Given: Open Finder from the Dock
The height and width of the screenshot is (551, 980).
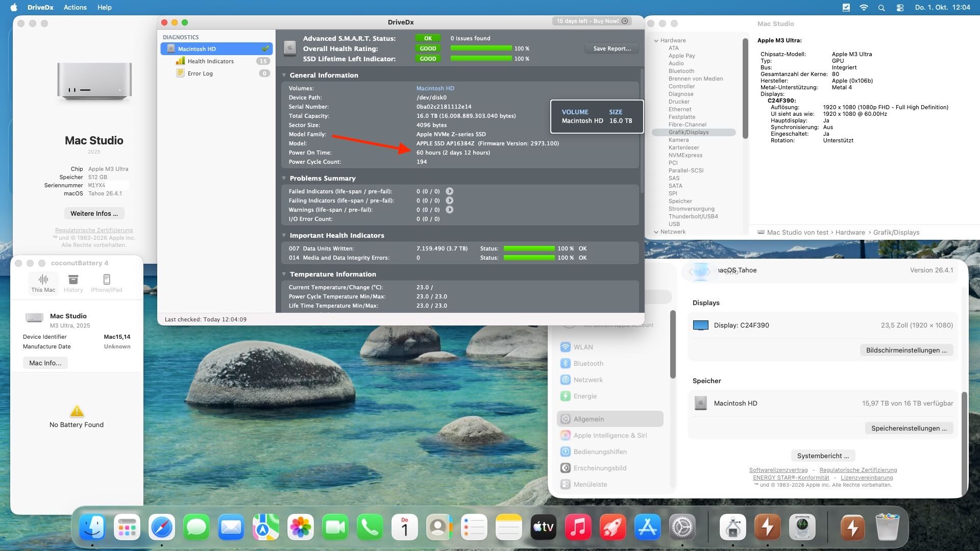Looking at the screenshot, I should [92, 527].
